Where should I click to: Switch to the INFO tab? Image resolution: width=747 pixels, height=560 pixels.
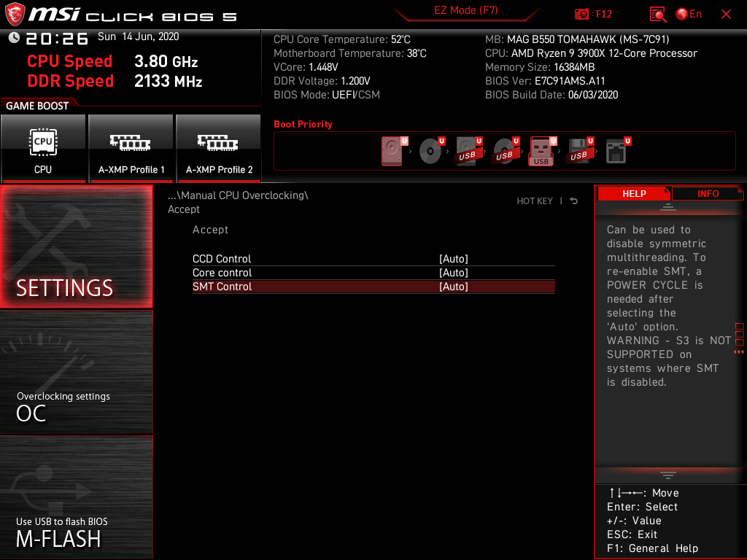708,194
